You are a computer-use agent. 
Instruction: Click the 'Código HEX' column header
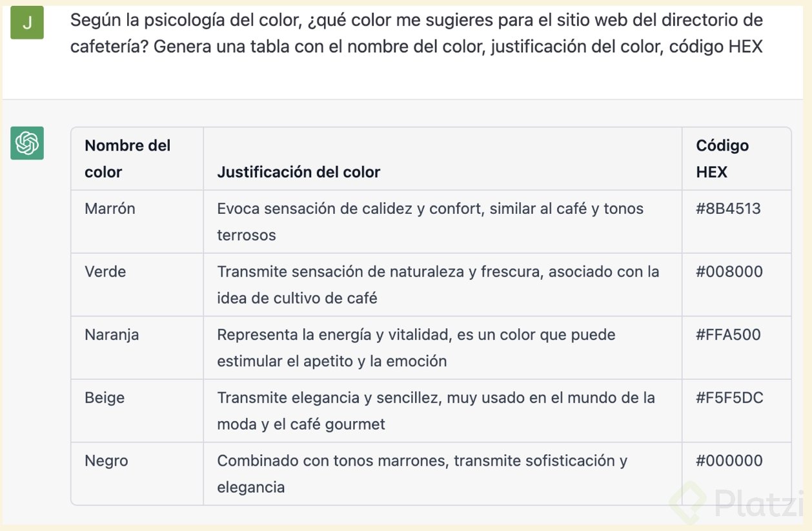pos(722,158)
